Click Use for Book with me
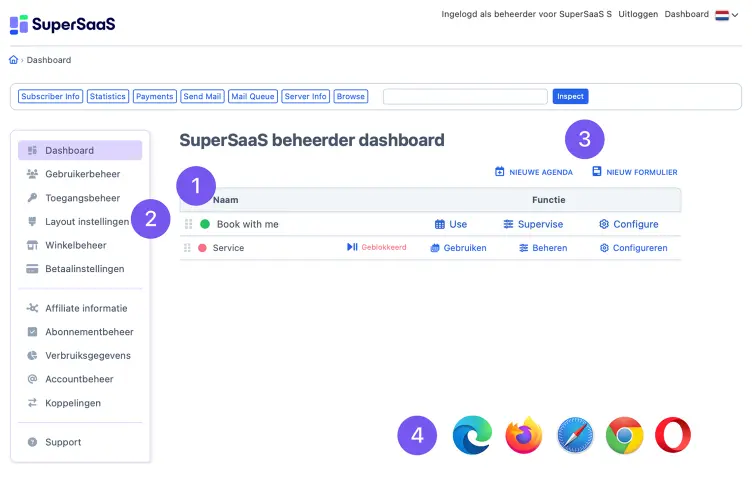The width and height of the screenshot is (752, 492). tap(451, 224)
